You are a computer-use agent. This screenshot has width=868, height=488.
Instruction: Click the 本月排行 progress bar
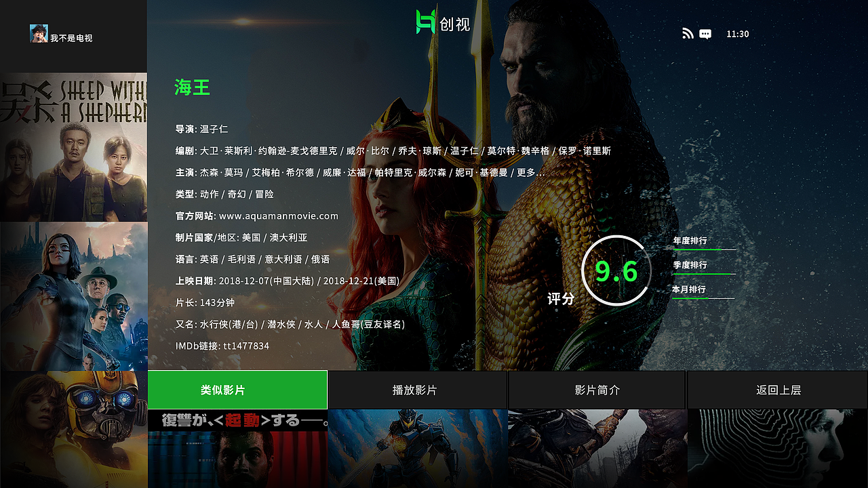coord(703,298)
